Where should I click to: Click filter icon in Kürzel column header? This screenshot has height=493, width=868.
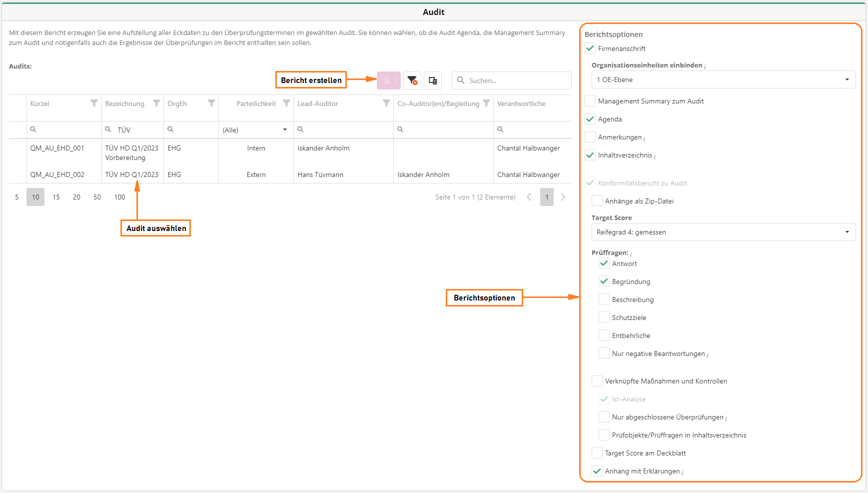point(94,103)
